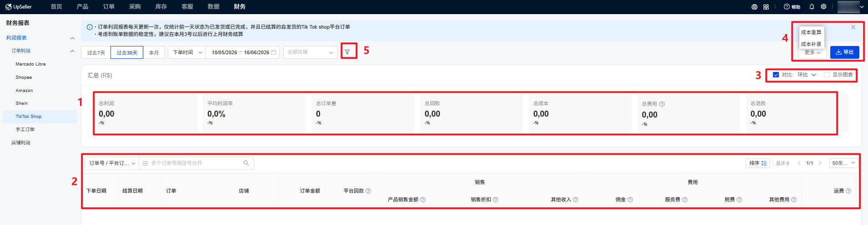Image resolution: width=868 pixels, height=225 pixels.
Task: Open 订单号 / 平台订单 search type dropdown
Action: point(112,163)
